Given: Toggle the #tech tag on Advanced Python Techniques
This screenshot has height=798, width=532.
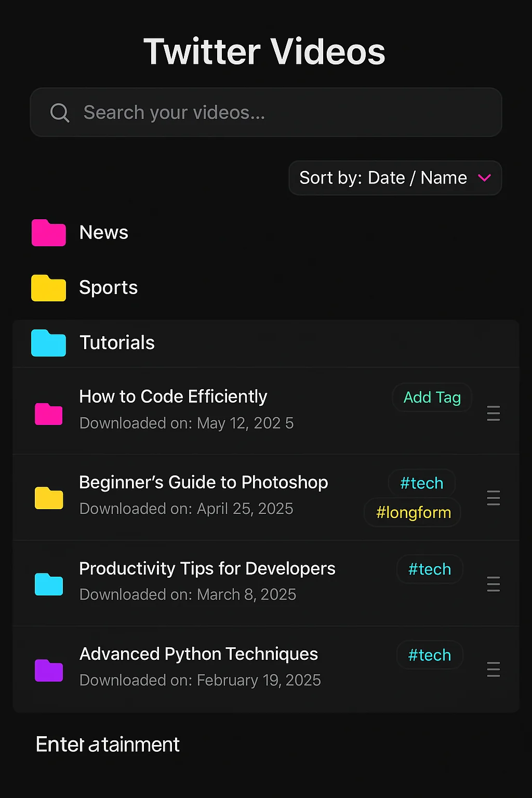Looking at the screenshot, I should [x=430, y=655].
